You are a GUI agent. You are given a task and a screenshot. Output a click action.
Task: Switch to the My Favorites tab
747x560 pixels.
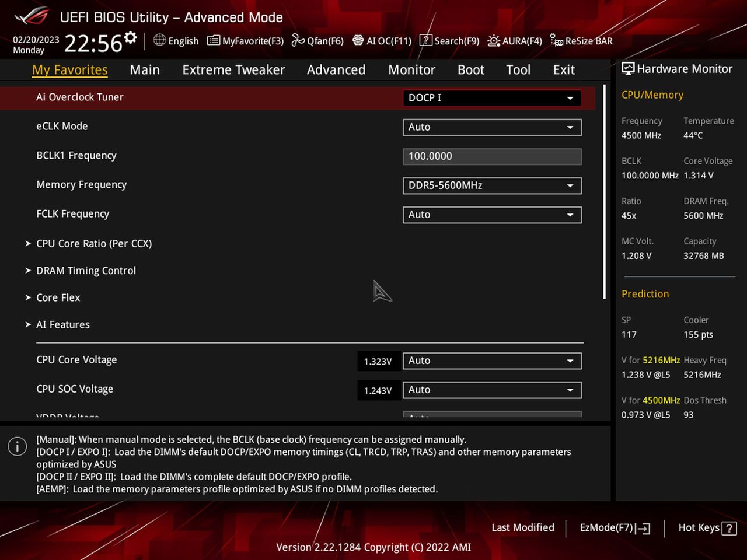click(x=70, y=70)
